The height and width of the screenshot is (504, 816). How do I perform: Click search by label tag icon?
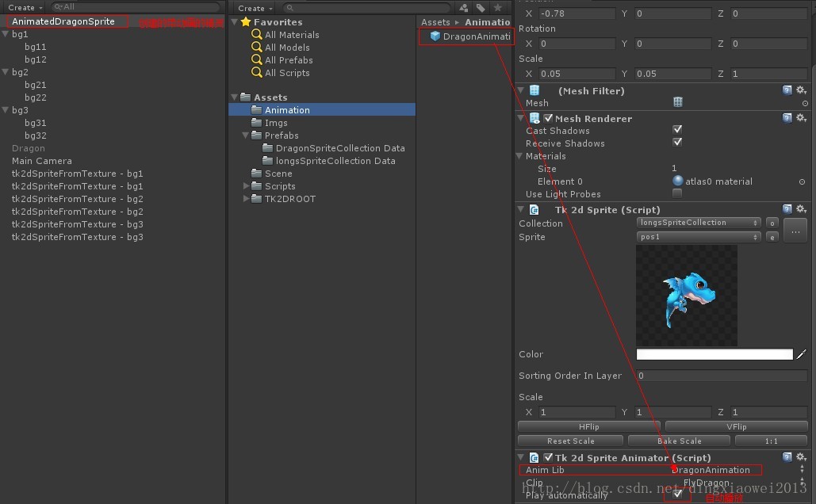(481, 8)
